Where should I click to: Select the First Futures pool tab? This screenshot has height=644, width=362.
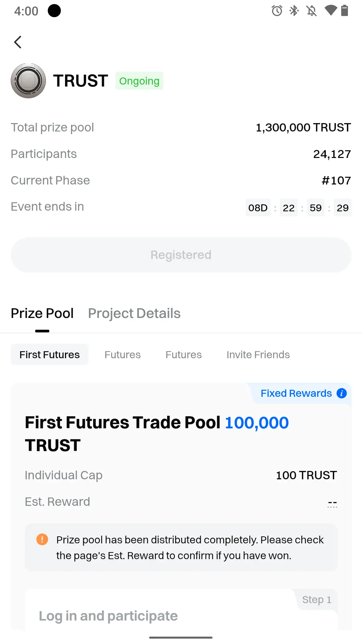50,355
